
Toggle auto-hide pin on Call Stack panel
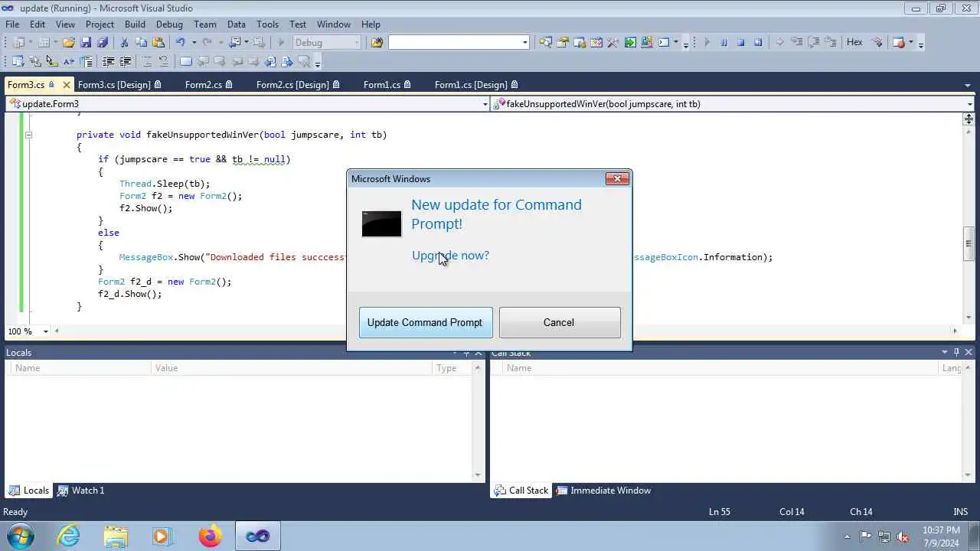coord(956,352)
